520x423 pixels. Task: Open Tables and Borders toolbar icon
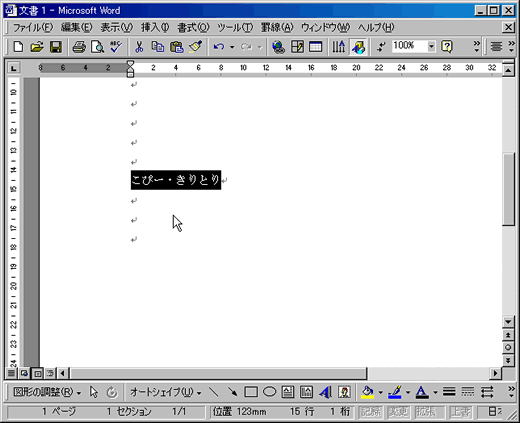click(x=297, y=47)
